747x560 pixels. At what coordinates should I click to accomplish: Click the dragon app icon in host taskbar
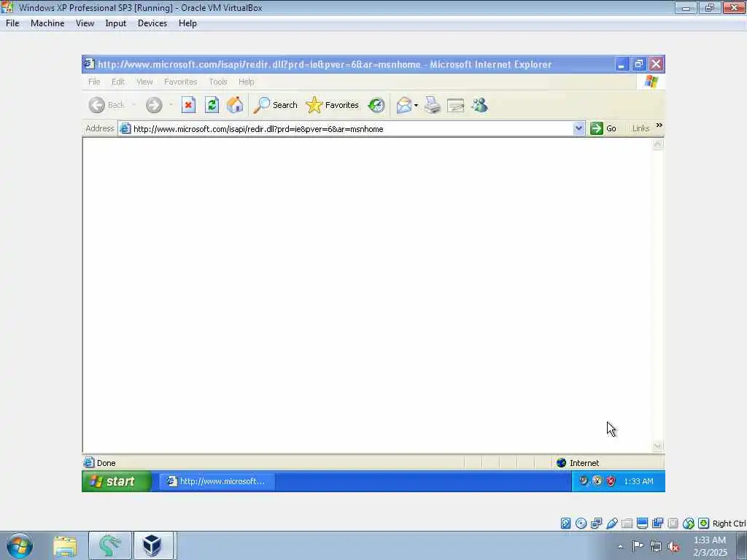(x=109, y=545)
